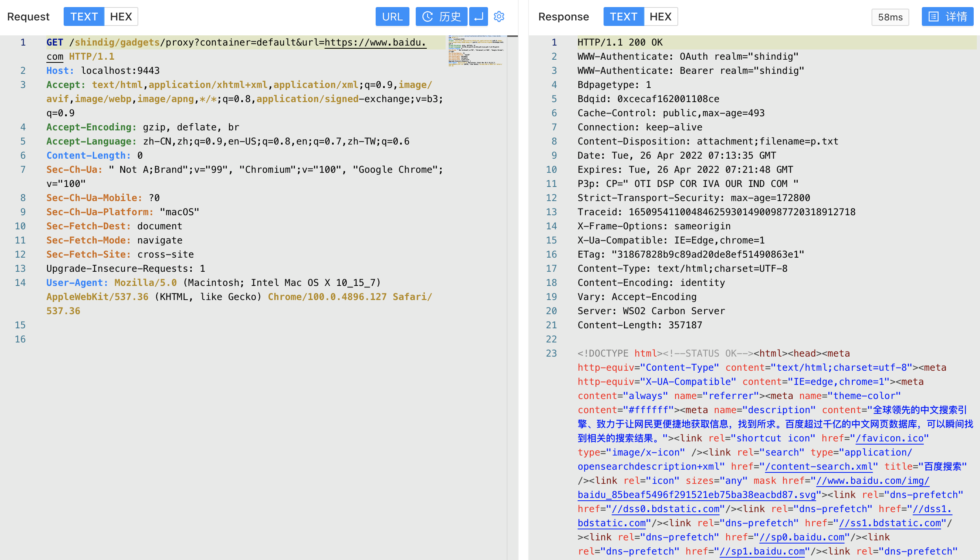Click the request editor scrollbar handle
Image resolution: width=980 pixels, height=560 pixels.
[x=512, y=36]
